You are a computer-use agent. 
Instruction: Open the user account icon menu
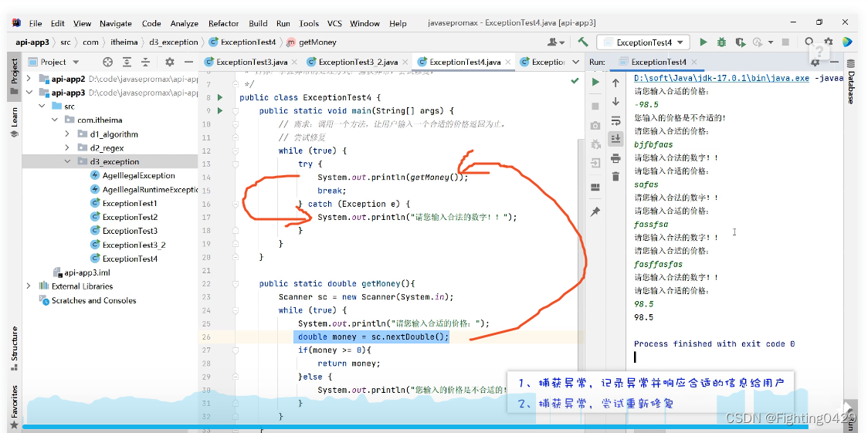tap(556, 42)
